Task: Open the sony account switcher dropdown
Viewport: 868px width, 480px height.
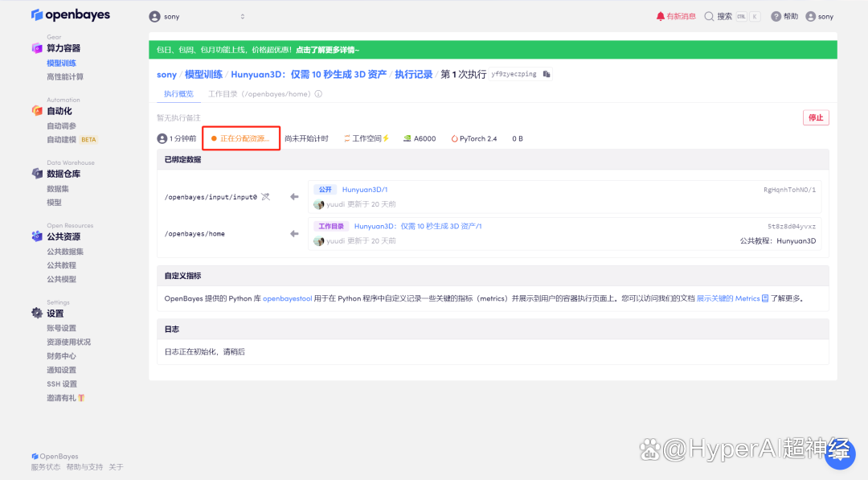Action: [199, 17]
